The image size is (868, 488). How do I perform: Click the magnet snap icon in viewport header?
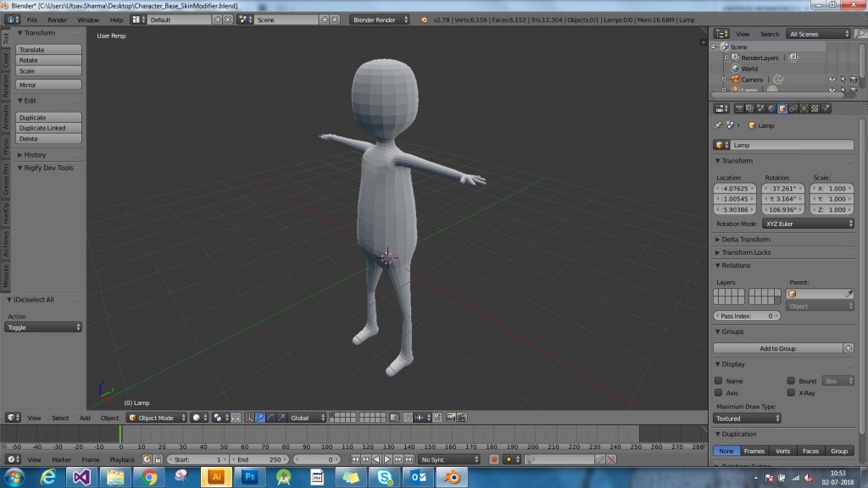click(409, 417)
